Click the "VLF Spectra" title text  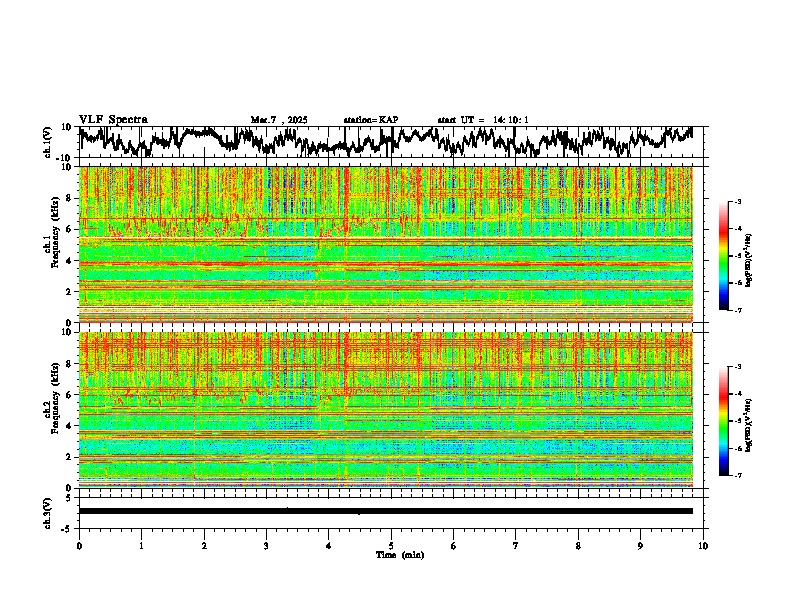pyautogui.click(x=113, y=120)
